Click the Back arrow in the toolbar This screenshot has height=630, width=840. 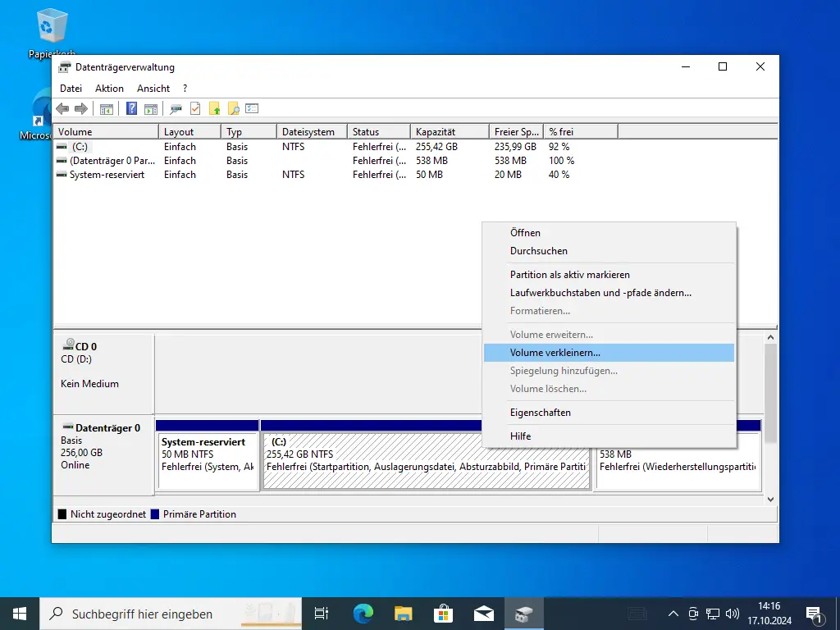click(62, 108)
